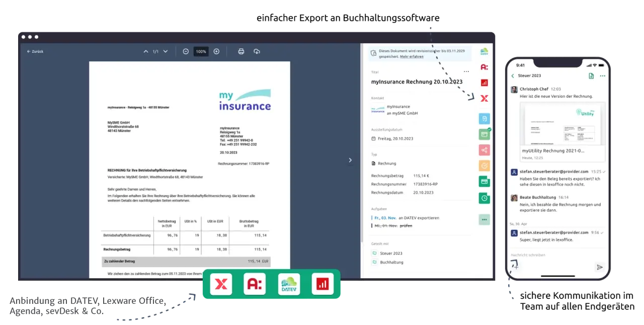
Task: Click the Rechnungsdatum value 20.10.2023
Action: [424, 193]
